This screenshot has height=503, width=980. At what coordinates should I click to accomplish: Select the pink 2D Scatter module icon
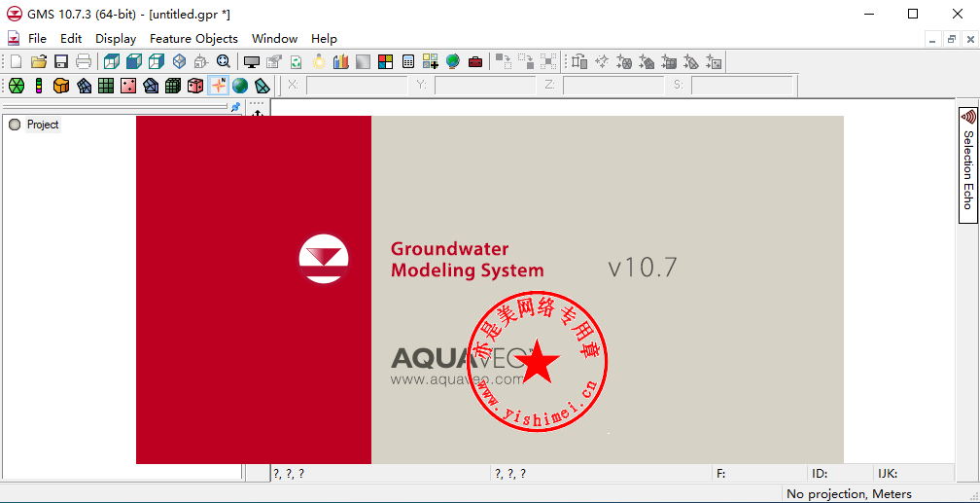tap(128, 85)
